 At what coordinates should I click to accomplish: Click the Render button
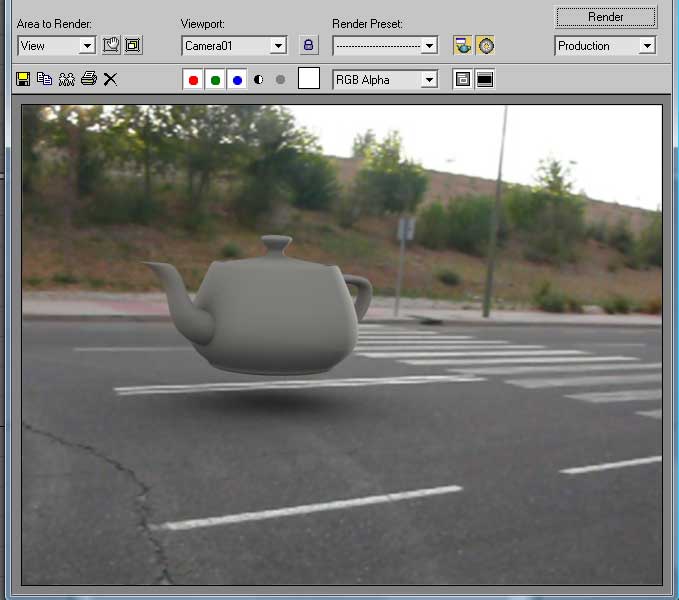pyautogui.click(x=605, y=17)
